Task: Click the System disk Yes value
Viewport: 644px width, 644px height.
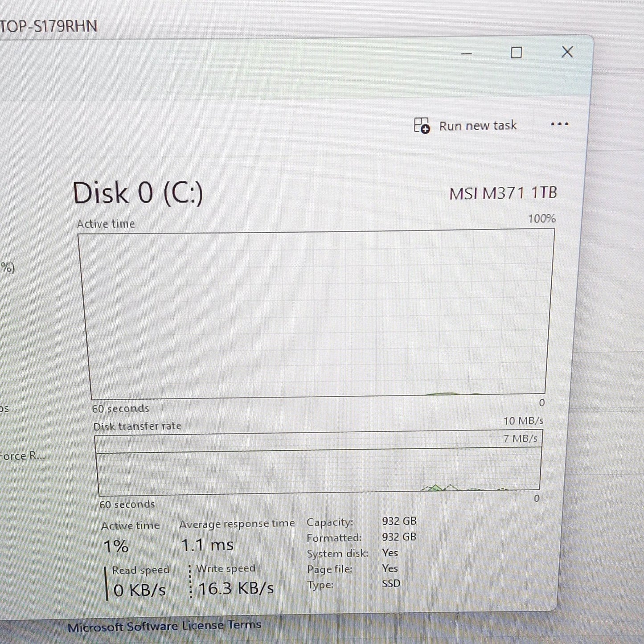Action: click(x=390, y=553)
